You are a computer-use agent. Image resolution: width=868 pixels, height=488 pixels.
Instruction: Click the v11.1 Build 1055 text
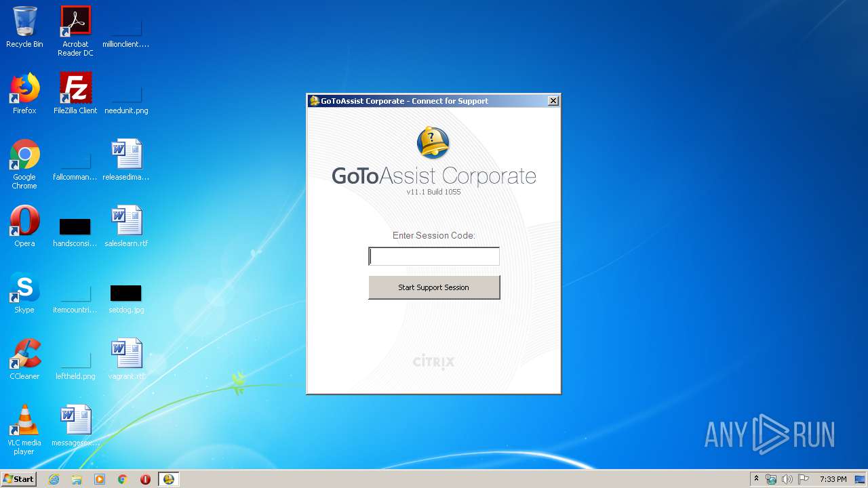pos(433,192)
